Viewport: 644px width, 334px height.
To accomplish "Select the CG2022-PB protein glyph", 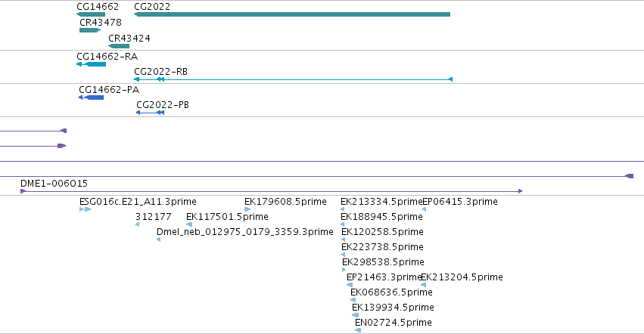I will click(x=151, y=113).
